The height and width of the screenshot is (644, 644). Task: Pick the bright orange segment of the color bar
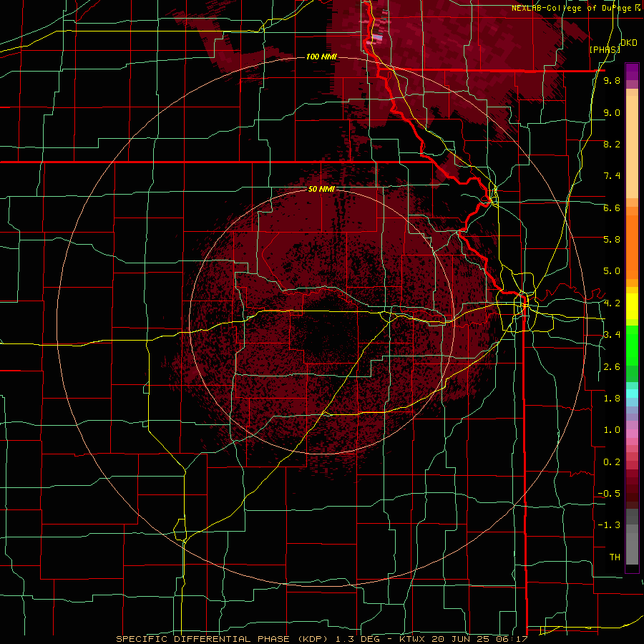pyautogui.click(x=632, y=248)
